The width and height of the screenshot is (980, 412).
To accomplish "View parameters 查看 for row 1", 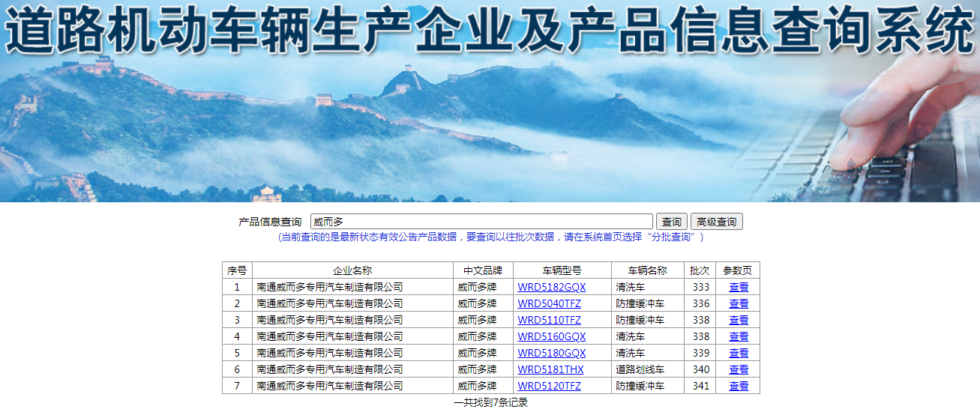I will point(739,287).
